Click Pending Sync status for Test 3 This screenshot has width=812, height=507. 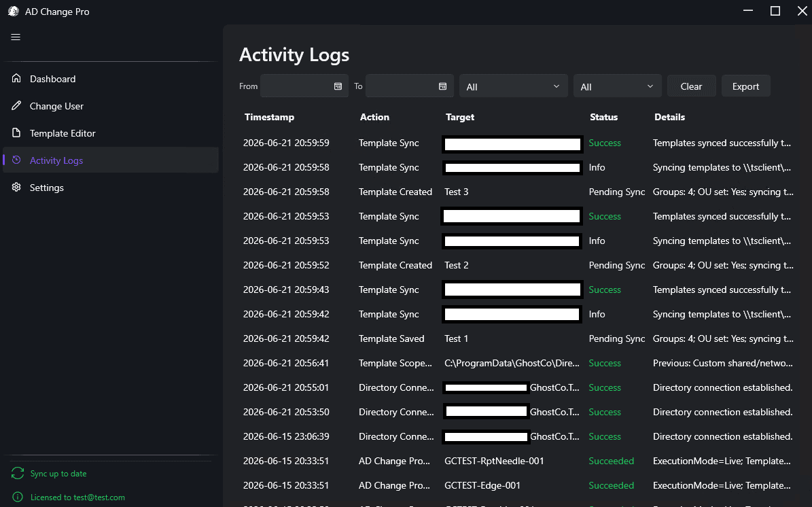click(617, 192)
